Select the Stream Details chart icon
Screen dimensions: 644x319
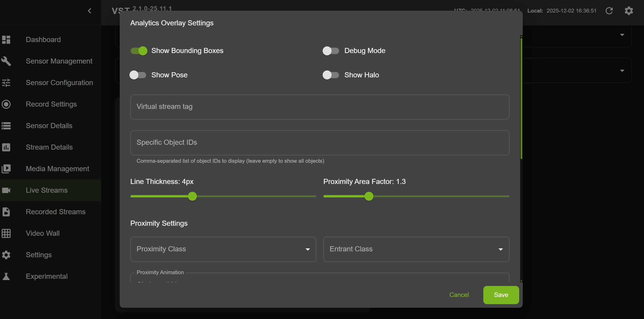(6, 147)
